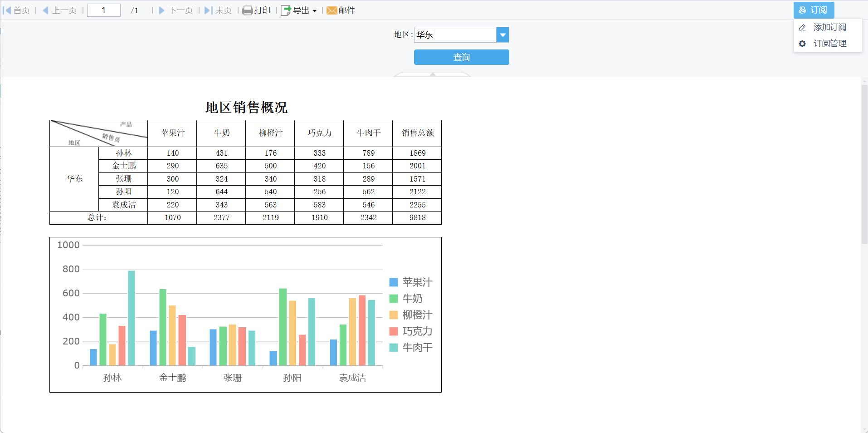Viewport: 868px width, 433px height.
Task: Click the 销售总额 column header
Action: [x=417, y=133]
